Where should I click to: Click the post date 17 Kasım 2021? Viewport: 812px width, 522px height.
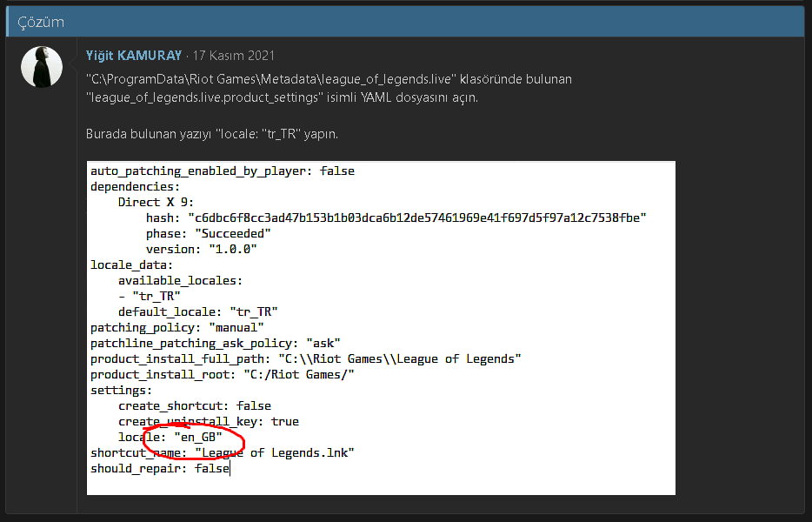234,56
